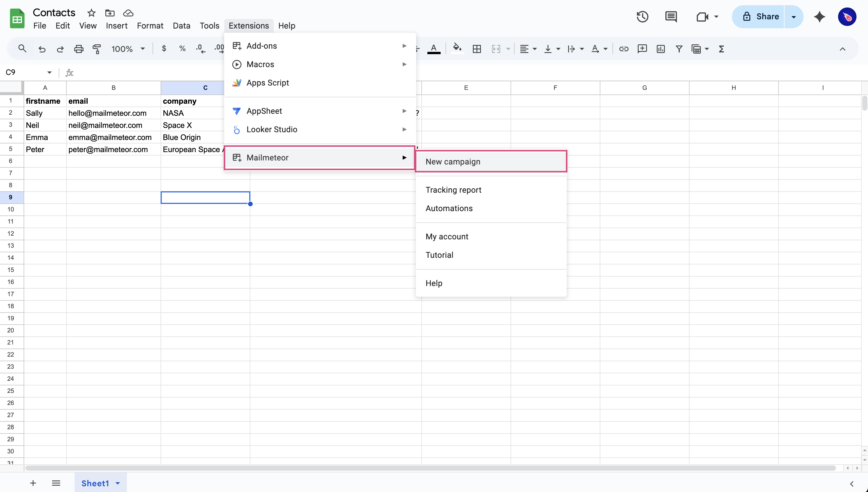Insert a comment
The height and width of the screenshot is (492, 868).
[x=642, y=49]
